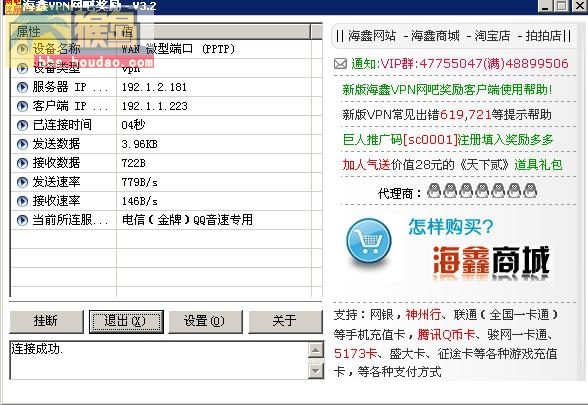Open the 拍拍店 link
This screenshot has width=588, height=405.
[x=543, y=36]
